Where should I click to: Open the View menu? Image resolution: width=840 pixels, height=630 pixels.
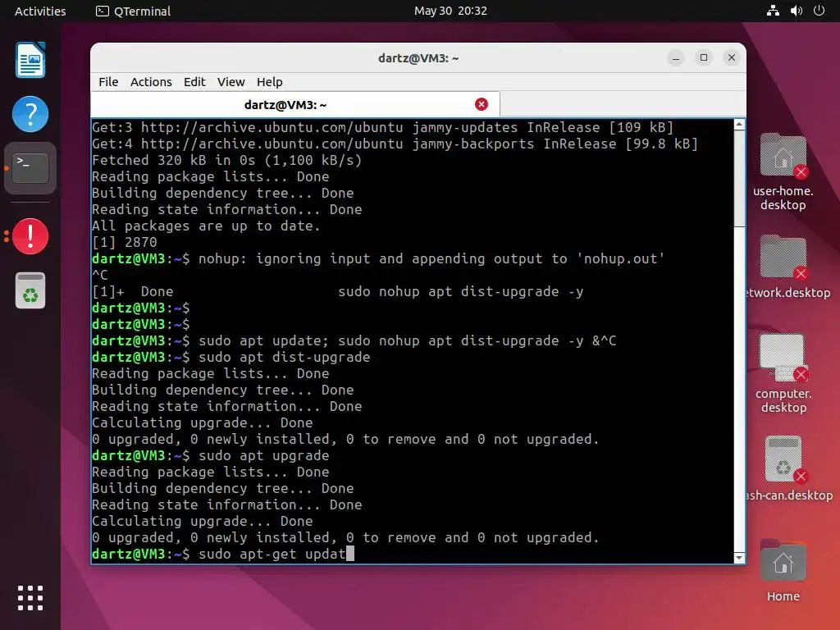(x=231, y=82)
